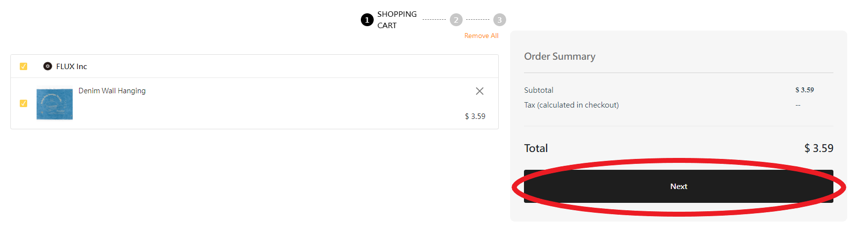Deselect the Denim Wall Hanging item checkbox
868x229 pixels.
click(x=23, y=103)
